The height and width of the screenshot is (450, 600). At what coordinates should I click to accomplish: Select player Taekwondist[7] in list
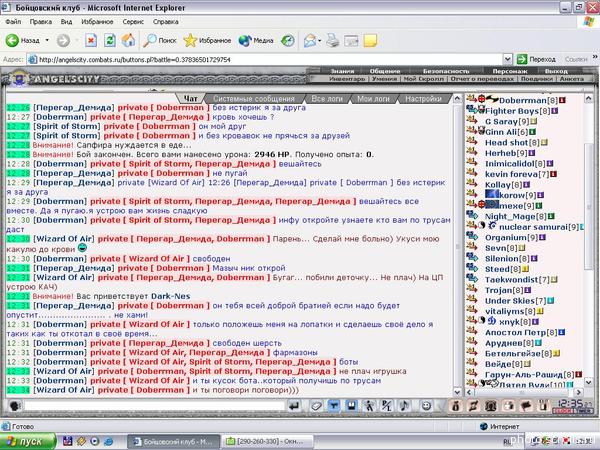pos(517,280)
